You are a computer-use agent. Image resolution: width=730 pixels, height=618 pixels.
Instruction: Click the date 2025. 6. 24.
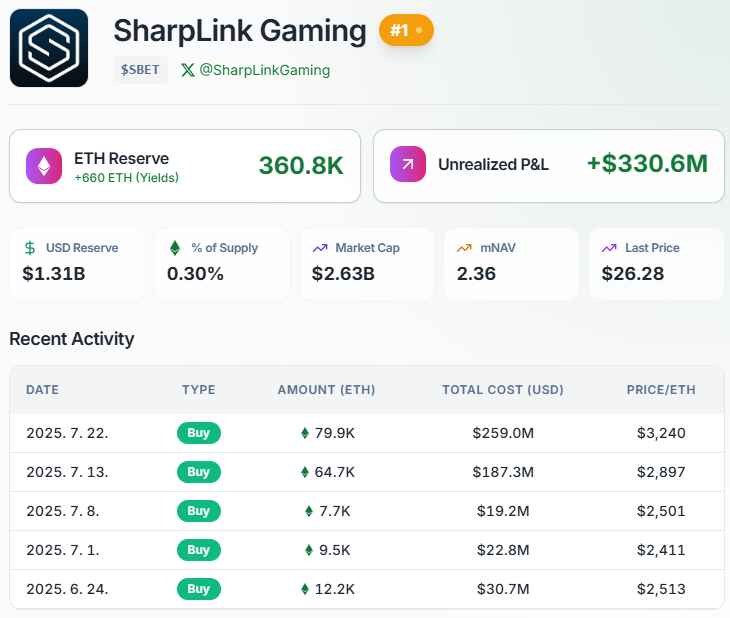point(68,589)
